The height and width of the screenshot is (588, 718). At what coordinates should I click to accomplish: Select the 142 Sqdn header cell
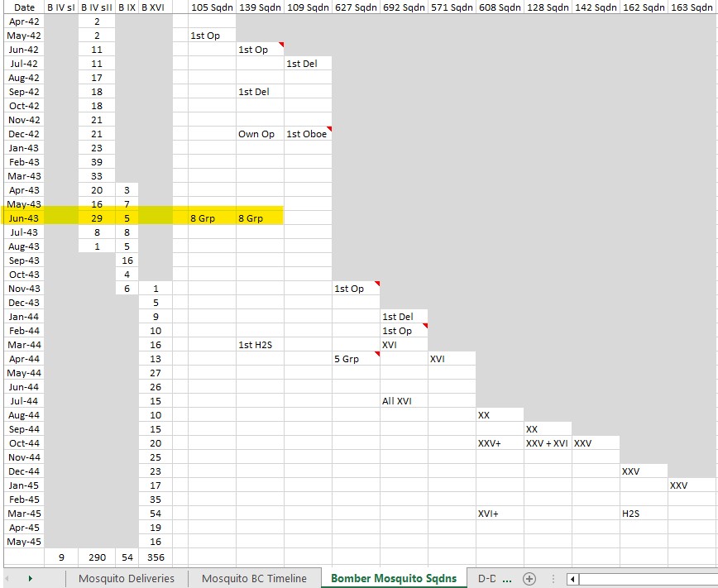[x=596, y=7]
